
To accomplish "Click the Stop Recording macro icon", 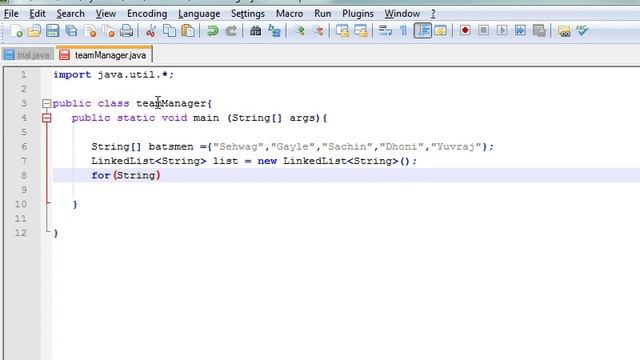I will coord(484,31).
